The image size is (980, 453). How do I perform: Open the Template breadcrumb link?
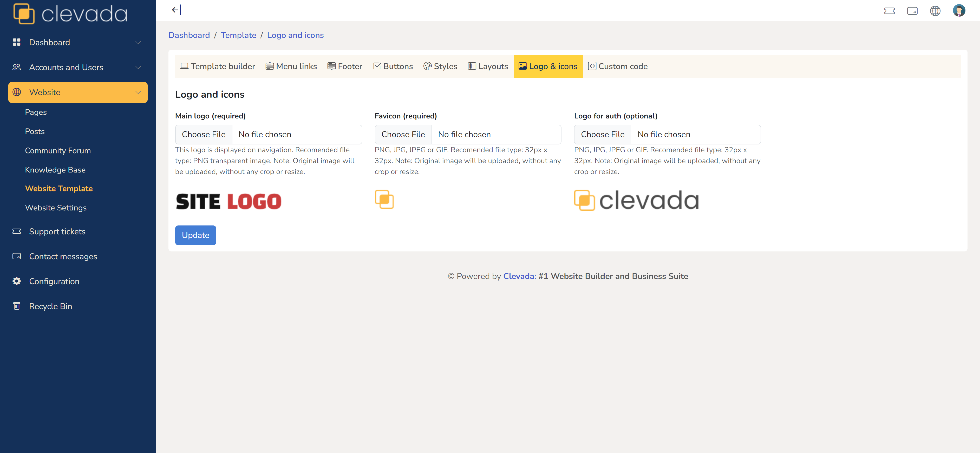[239, 35]
